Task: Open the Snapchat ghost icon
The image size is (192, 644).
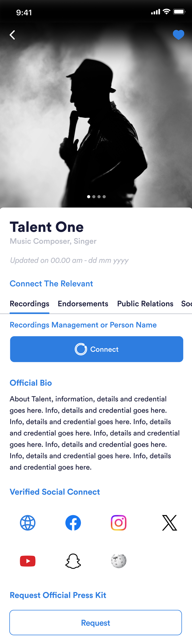Action: pos(73,561)
